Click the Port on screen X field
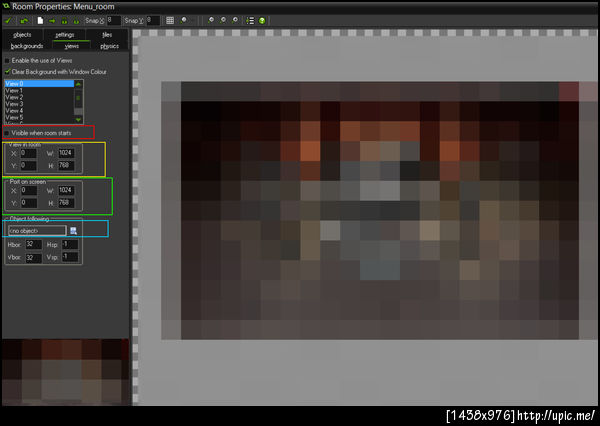This screenshot has height=426, width=600. [x=29, y=191]
